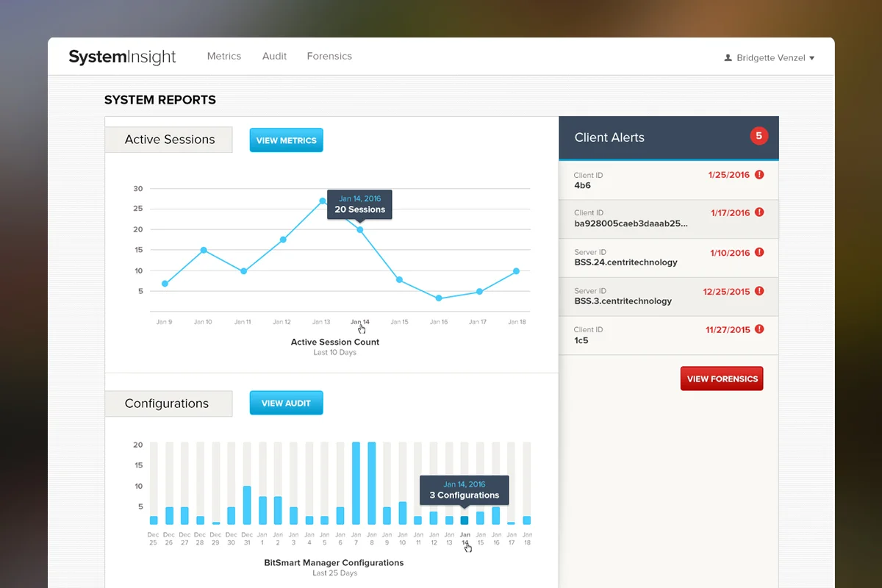Click the Jan 8 configurations bar
This screenshot has width=882, height=588.
371,484
